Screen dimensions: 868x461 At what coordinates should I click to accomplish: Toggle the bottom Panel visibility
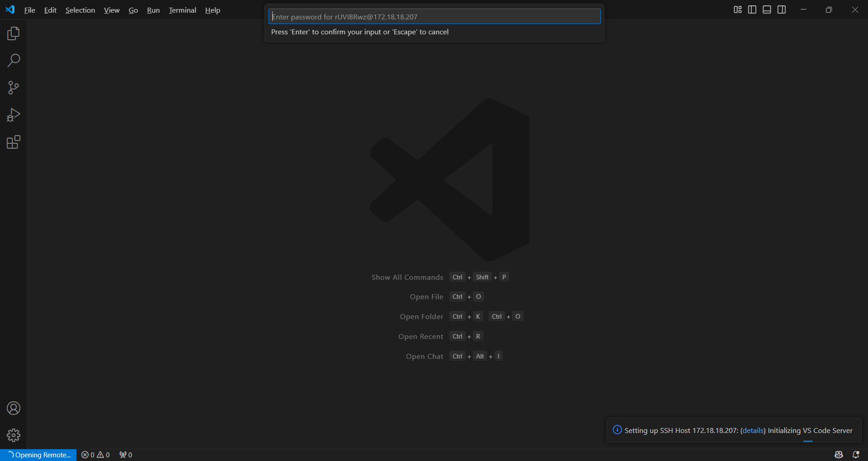pyautogui.click(x=767, y=9)
